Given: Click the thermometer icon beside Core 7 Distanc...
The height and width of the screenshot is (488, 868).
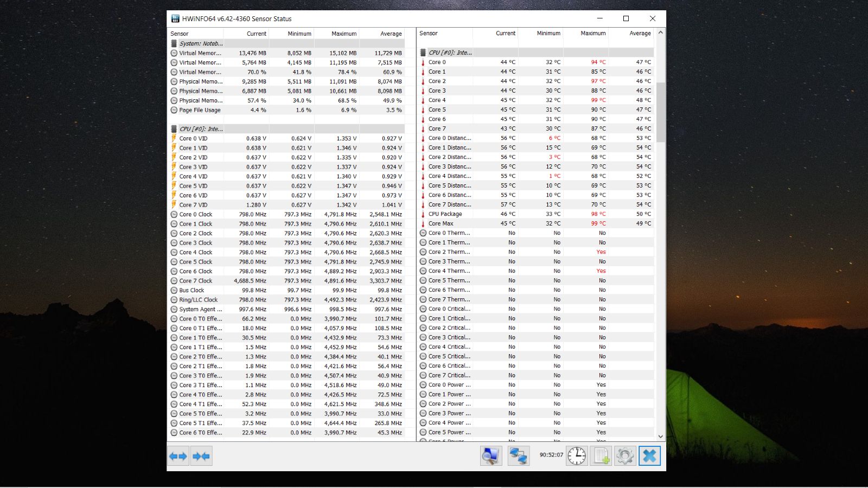Looking at the screenshot, I should [423, 204].
